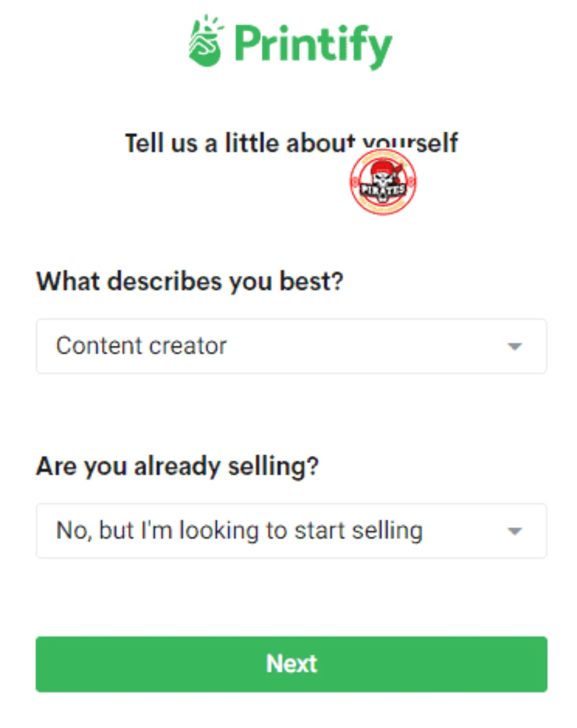The height and width of the screenshot is (728, 577).
Task: Click the arrow beside 'No, but I'm looking to start selling'
Action: (x=514, y=531)
